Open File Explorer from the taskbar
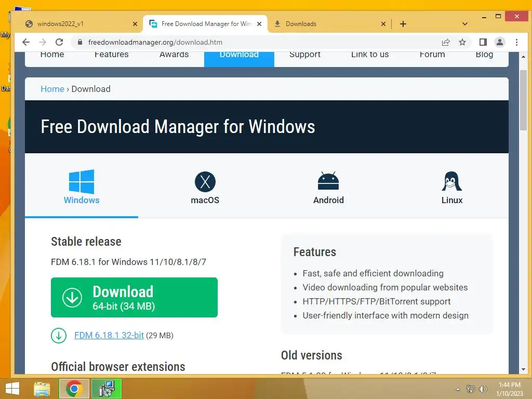Screen dimensions: 532x399 42,389
